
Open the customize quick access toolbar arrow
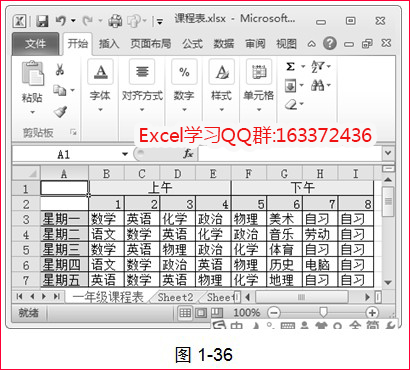point(160,22)
